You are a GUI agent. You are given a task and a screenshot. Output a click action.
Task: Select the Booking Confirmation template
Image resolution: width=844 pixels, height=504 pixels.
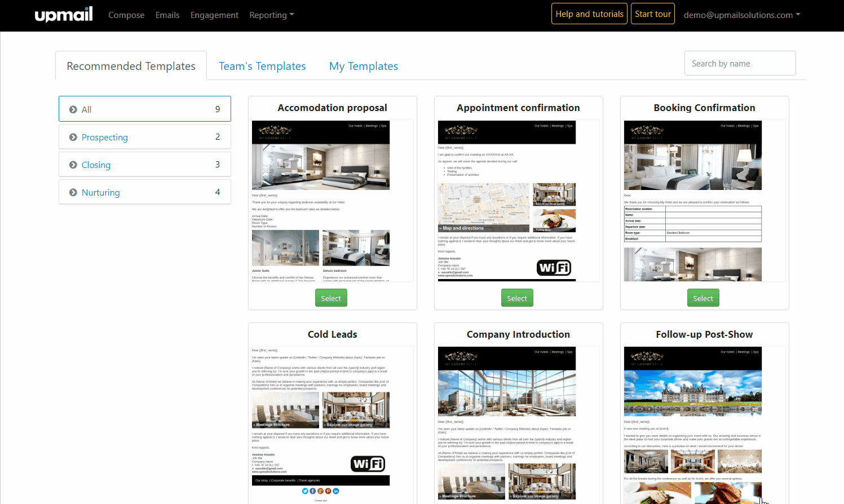click(x=703, y=298)
